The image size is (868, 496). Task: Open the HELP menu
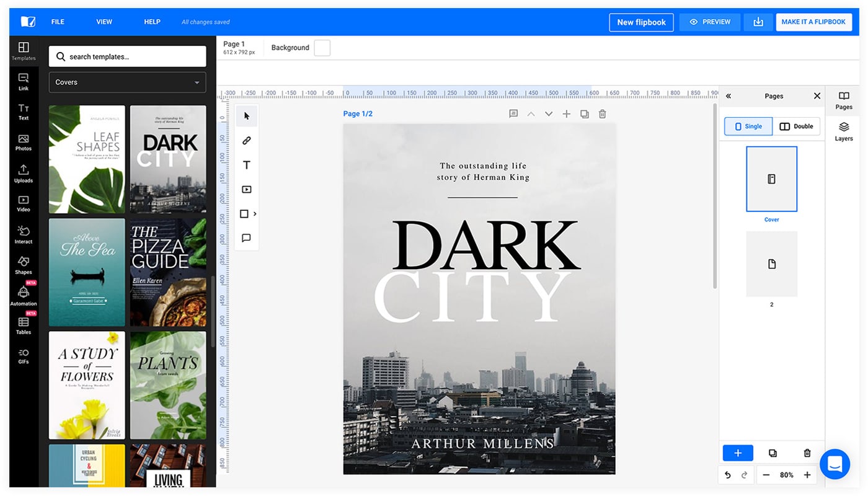(152, 22)
